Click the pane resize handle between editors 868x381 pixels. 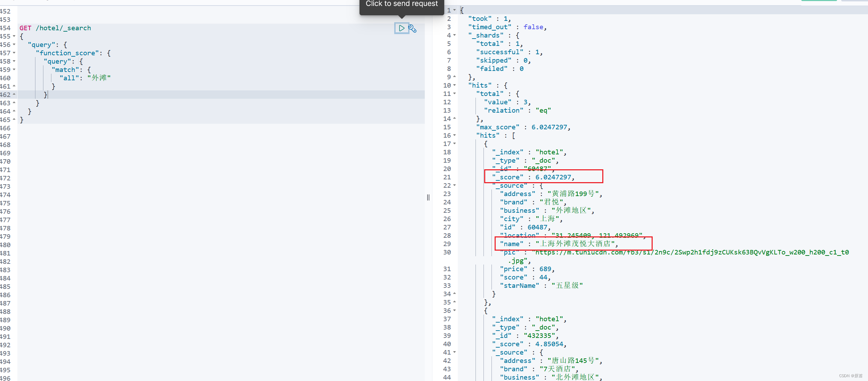[x=428, y=197]
